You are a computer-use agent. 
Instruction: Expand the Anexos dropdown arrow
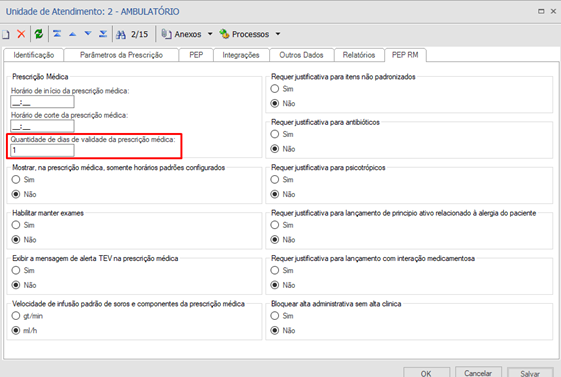click(210, 34)
